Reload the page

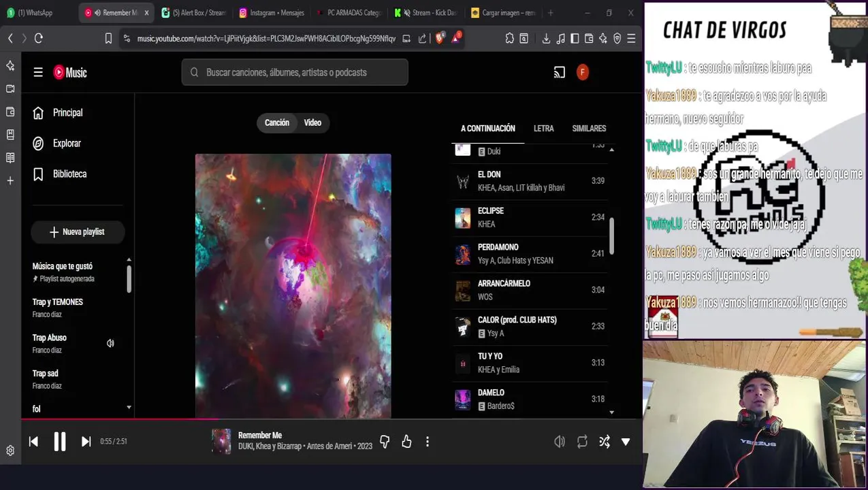[39, 39]
